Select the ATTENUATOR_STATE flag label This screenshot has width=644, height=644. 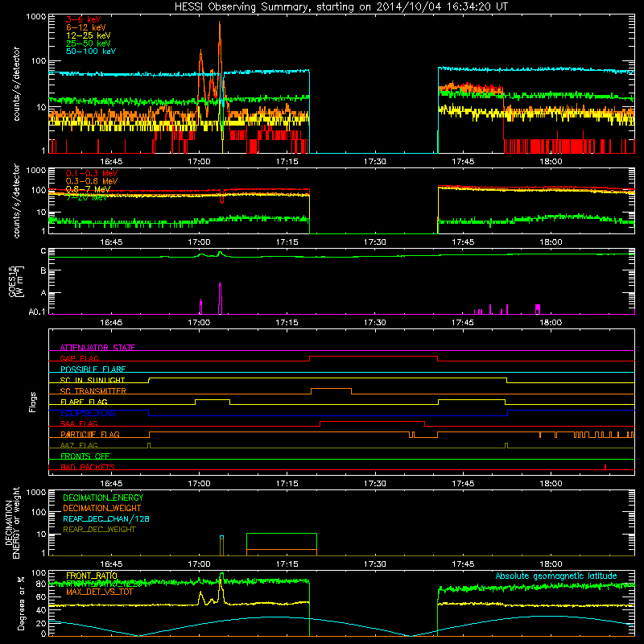[97, 348]
